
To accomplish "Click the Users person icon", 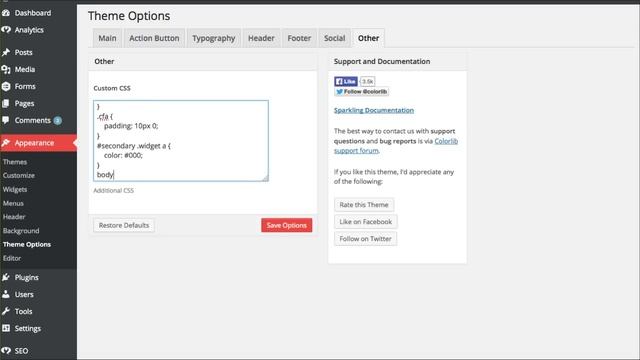I will 6,294.
